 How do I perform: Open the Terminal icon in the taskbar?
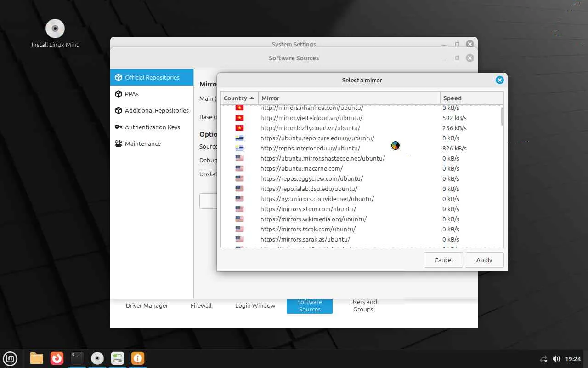coord(77,358)
